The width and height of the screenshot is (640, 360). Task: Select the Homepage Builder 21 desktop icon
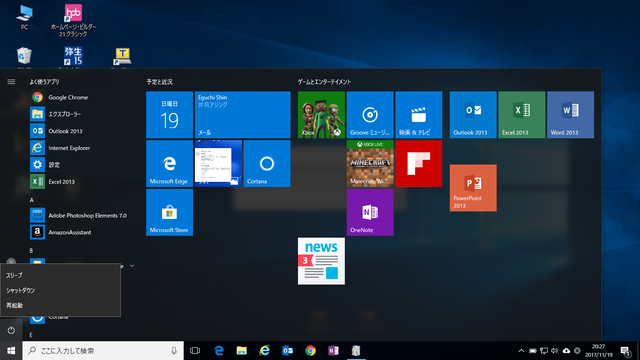click(73, 20)
